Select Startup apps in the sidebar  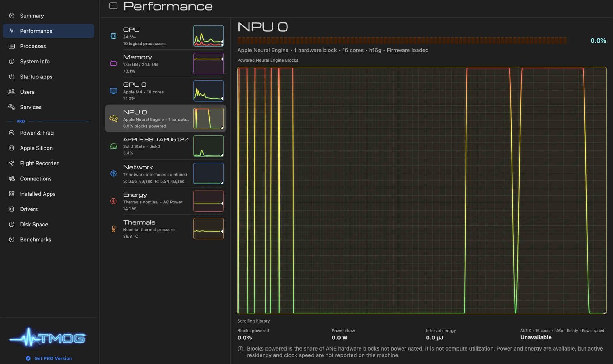[48, 77]
